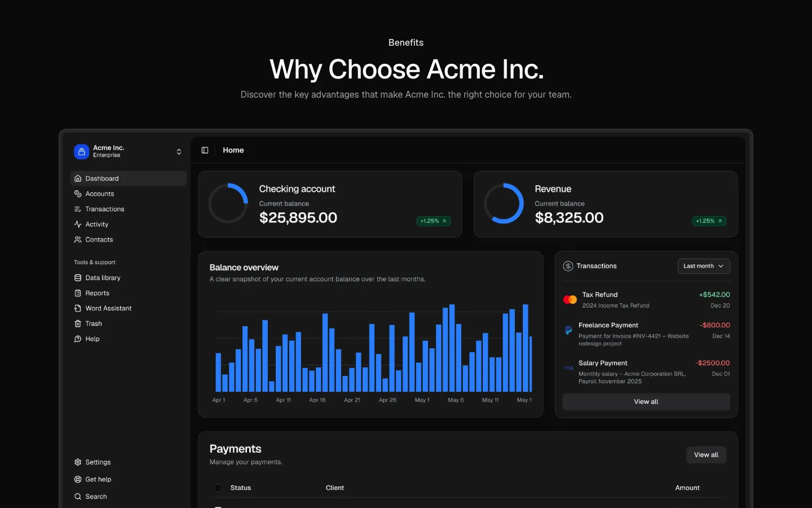Viewport: 812px width, 508px height.
Task: Click the $25,895.00 balance value
Action: [298, 218]
